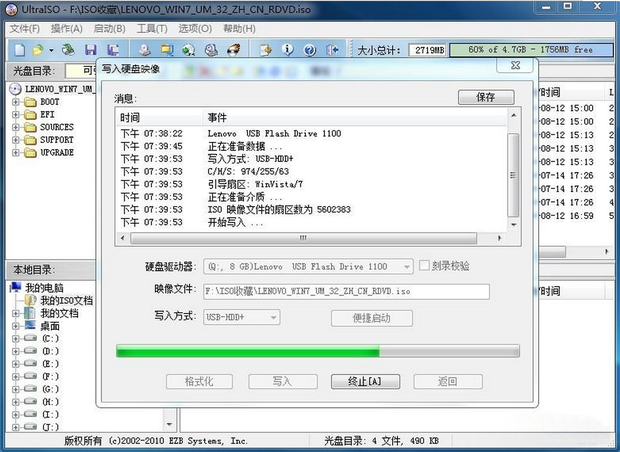Expand the BOOT folder node
The height and width of the screenshot is (452, 620).
[15, 102]
